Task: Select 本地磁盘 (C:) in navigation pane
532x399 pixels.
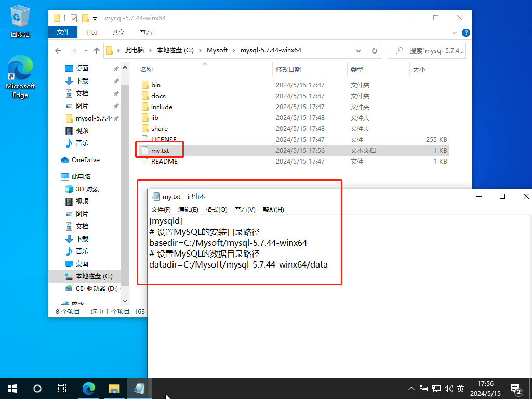Action: click(x=85, y=276)
